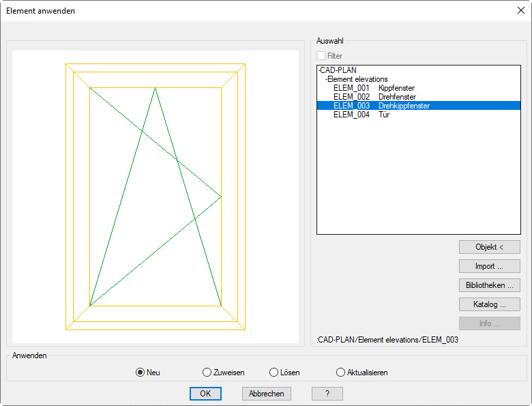Select the Lösen radio option

[x=274, y=373]
